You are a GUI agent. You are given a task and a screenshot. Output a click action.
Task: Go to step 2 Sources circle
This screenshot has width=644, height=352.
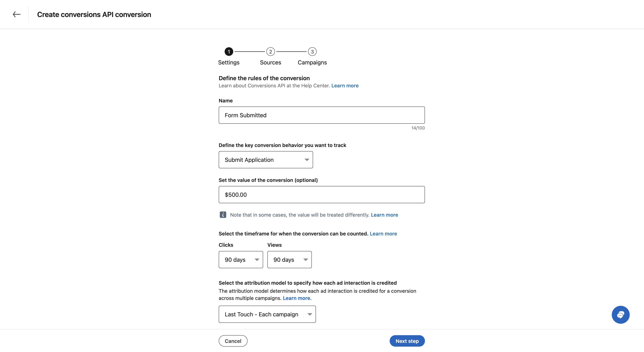(x=270, y=52)
